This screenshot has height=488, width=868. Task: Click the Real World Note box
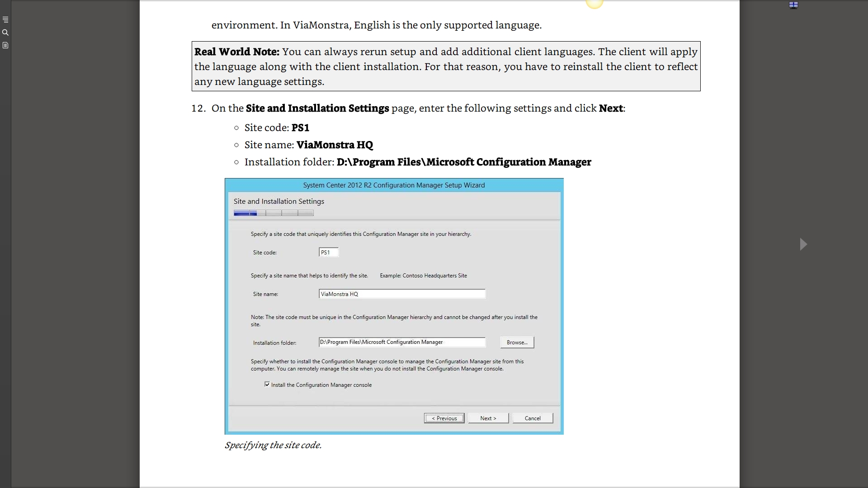tap(446, 66)
